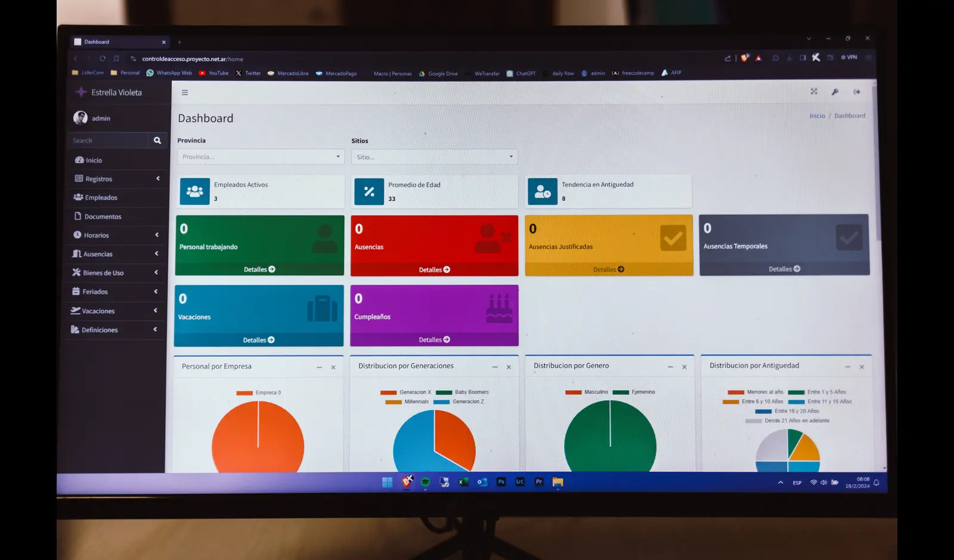The height and width of the screenshot is (560, 954).
Task: Click the key icon in top header
Action: (x=835, y=92)
